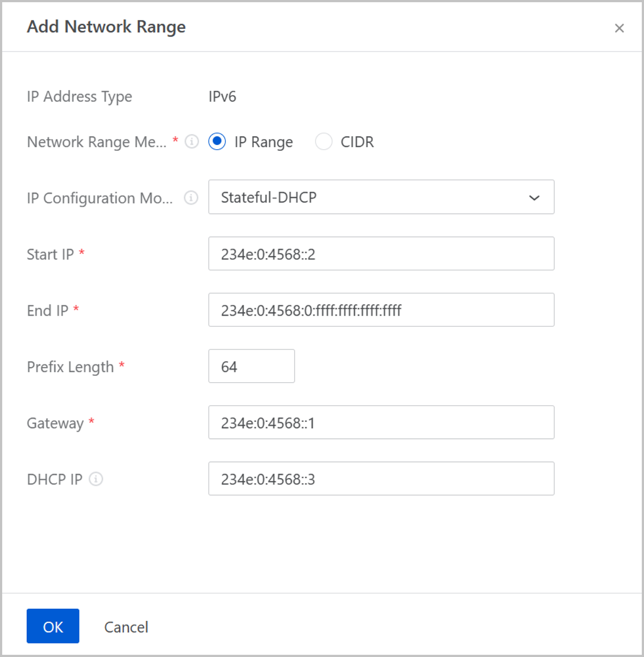The width and height of the screenshot is (644, 657).
Task: Click the truncated IP Configuration Mo... label
Action: click(x=100, y=198)
